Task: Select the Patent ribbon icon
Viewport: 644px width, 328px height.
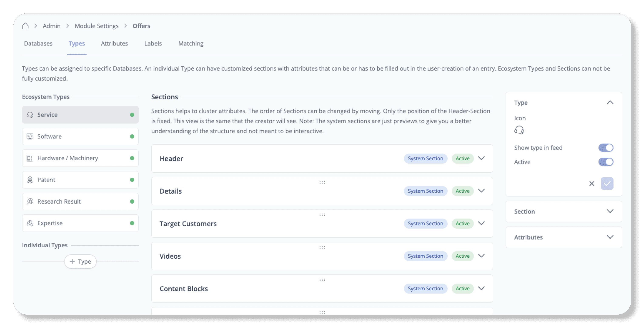Action: [x=30, y=180]
